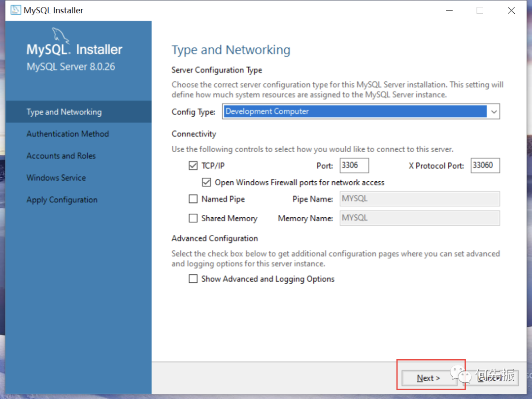Select the Type and Networking step

point(64,112)
